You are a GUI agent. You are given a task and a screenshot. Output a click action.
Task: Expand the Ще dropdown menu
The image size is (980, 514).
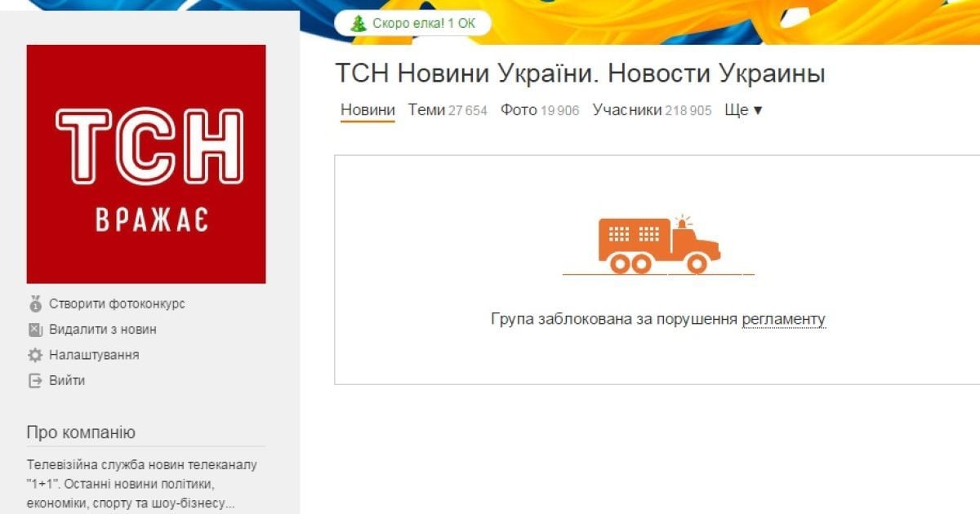pyautogui.click(x=743, y=110)
